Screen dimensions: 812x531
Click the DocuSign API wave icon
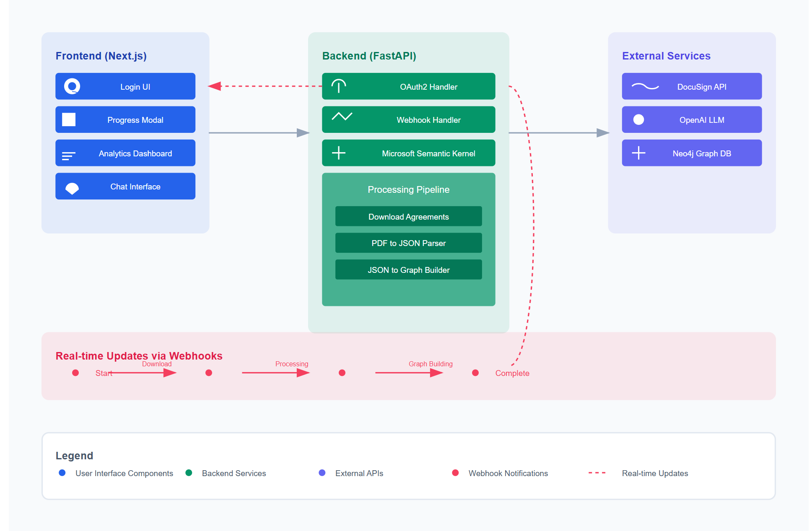pyautogui.click(x=645, y=86)
